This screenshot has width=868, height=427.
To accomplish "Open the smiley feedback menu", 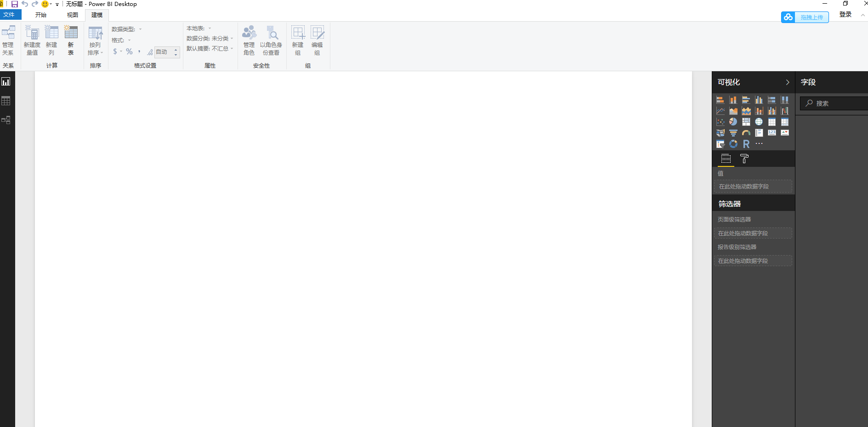I will tap(46, 4).
